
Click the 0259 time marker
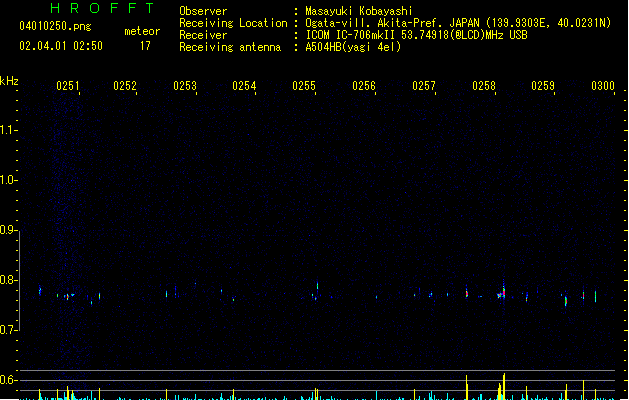coord(543,86)
